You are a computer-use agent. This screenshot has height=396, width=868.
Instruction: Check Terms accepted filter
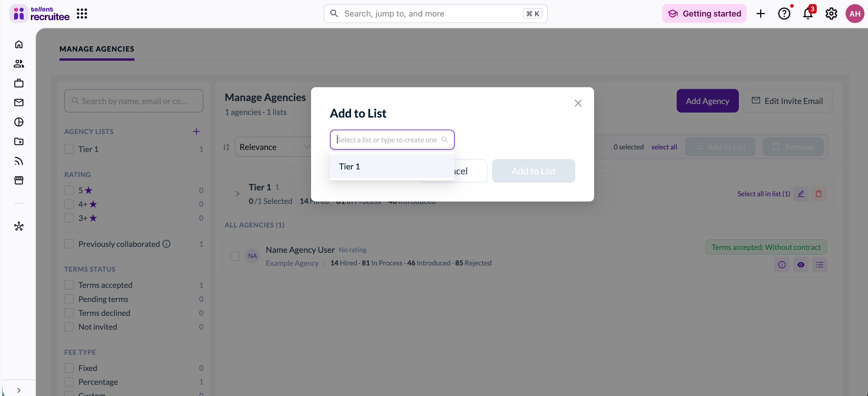pos(69,285)
